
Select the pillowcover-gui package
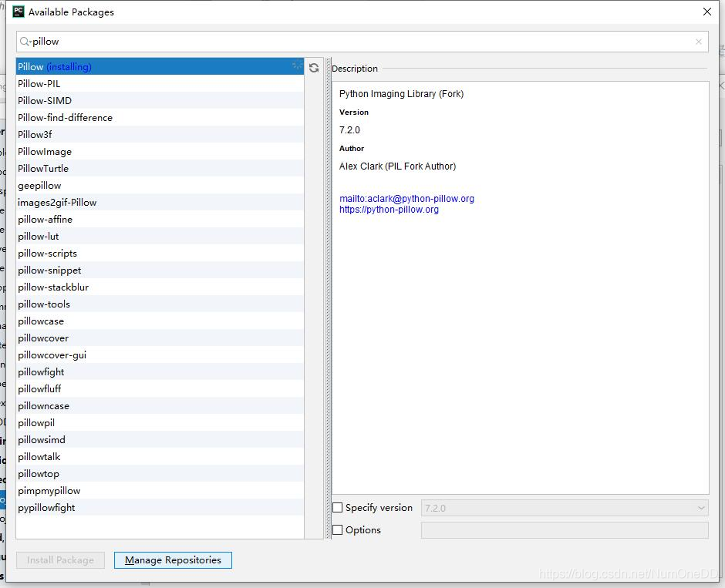(x=160, y=355)
